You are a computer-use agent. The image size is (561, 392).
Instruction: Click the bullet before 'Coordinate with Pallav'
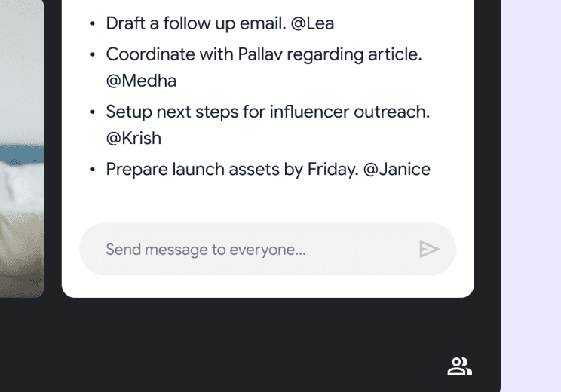click(93, 55)
